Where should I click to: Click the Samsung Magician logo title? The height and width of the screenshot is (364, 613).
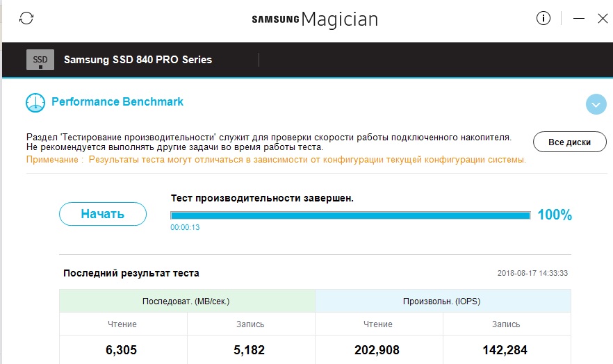(x=315, y=19)
